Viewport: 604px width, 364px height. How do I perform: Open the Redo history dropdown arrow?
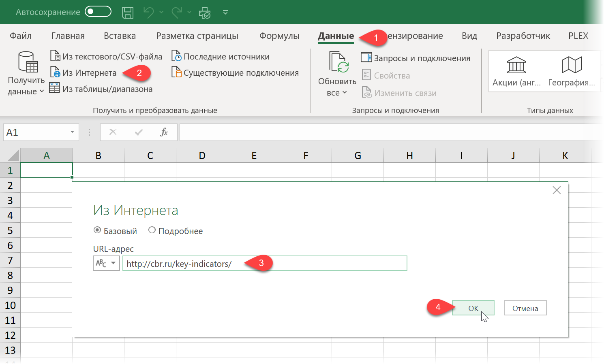189,12
